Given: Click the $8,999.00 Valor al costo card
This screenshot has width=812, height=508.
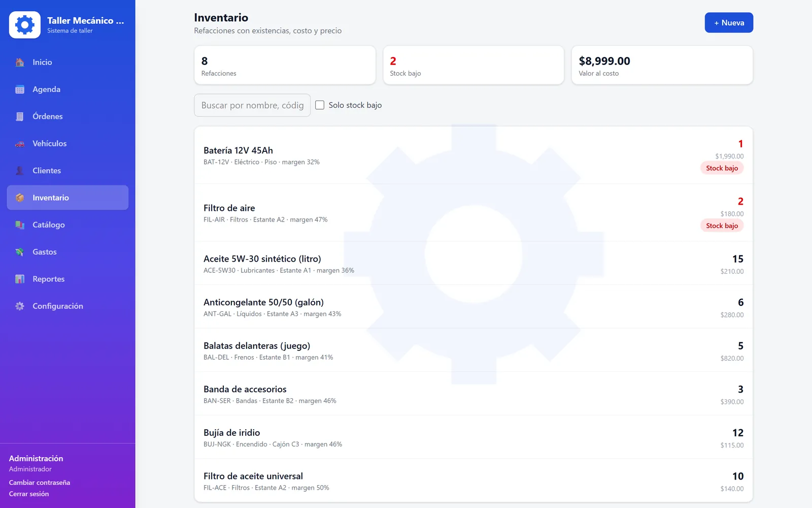Looking at the screenshot, I should click(662, 65).
